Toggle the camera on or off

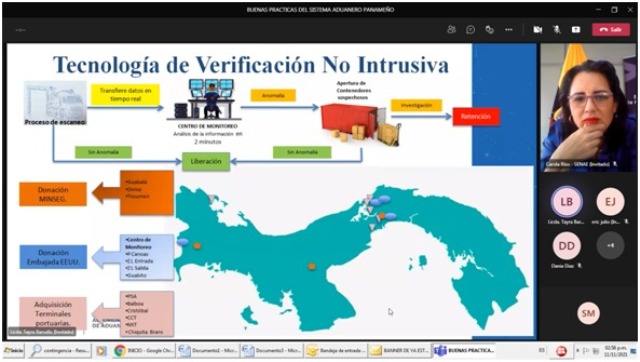click(538, 29)
